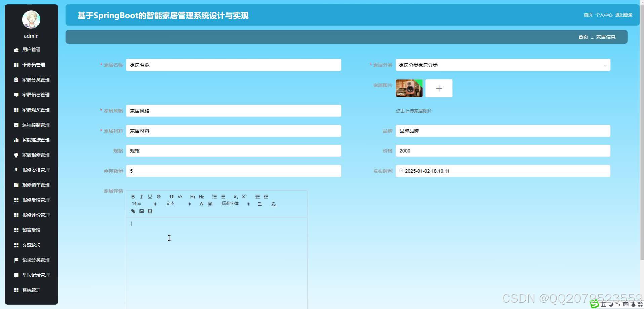This screenshot has width=644, height=309.
Task: Open 个人中心 in the header
Action: pos(604,15)
